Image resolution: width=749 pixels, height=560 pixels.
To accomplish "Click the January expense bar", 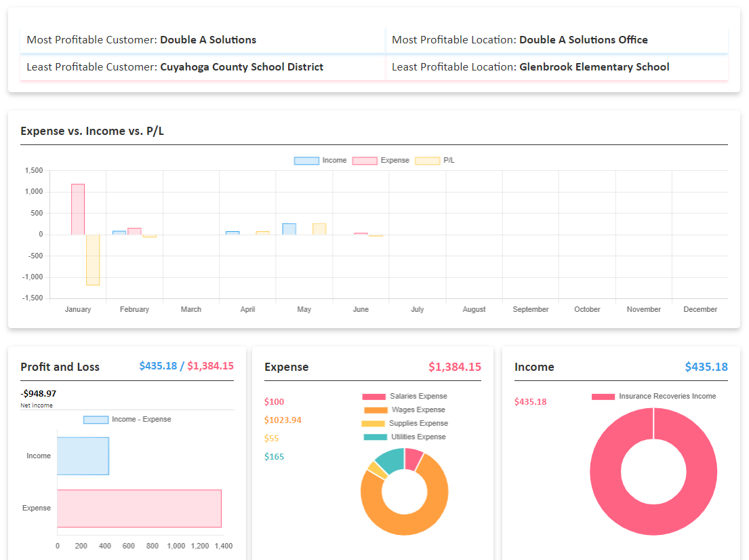I will tap(78, 209).
